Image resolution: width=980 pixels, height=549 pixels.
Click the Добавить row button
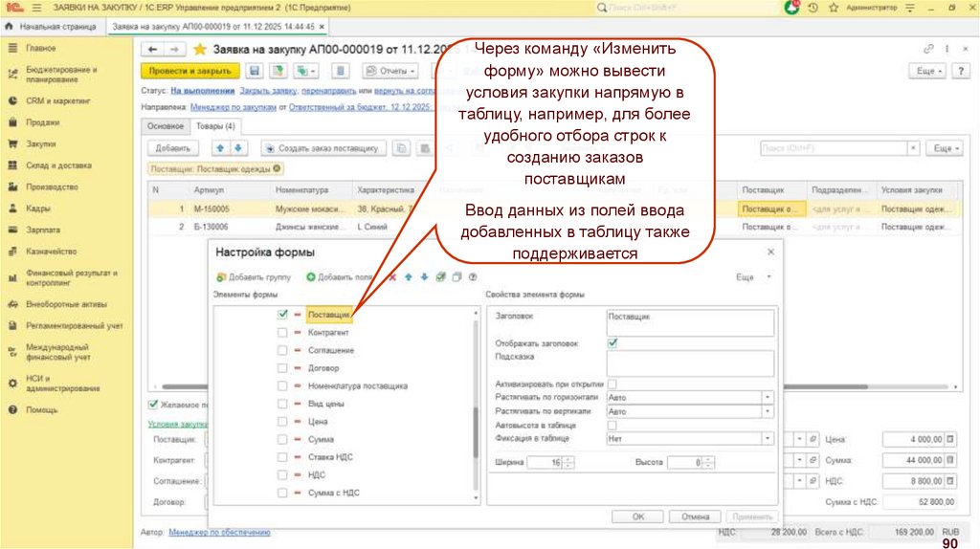tap(173, 148)
